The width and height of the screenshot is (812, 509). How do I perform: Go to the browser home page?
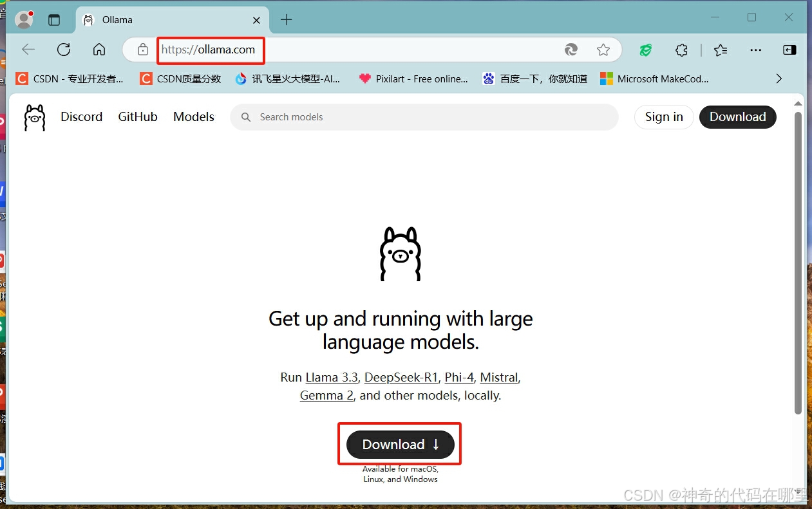point(99,50)
